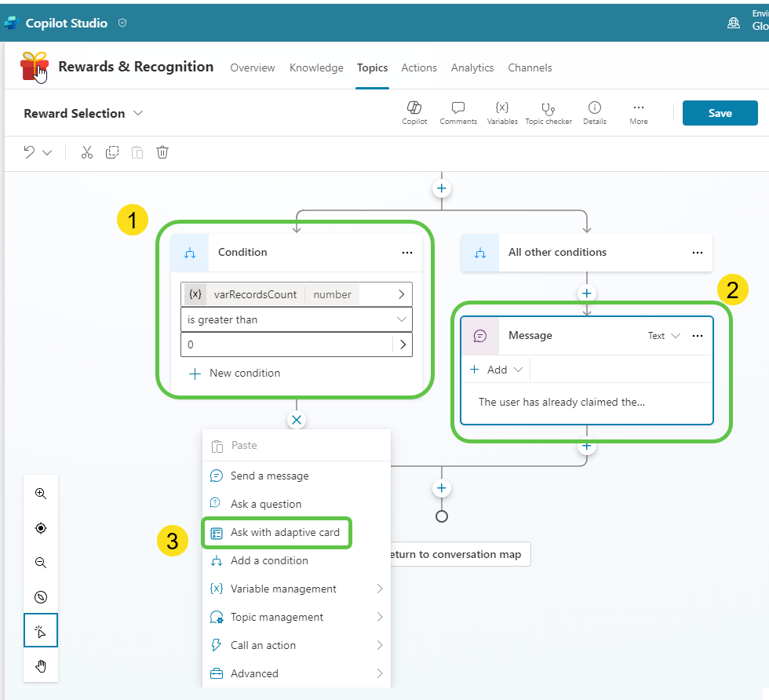Cut the node using scissors icon
The image size is (769, 700).
pyautogui.click(x=86, y=152)
